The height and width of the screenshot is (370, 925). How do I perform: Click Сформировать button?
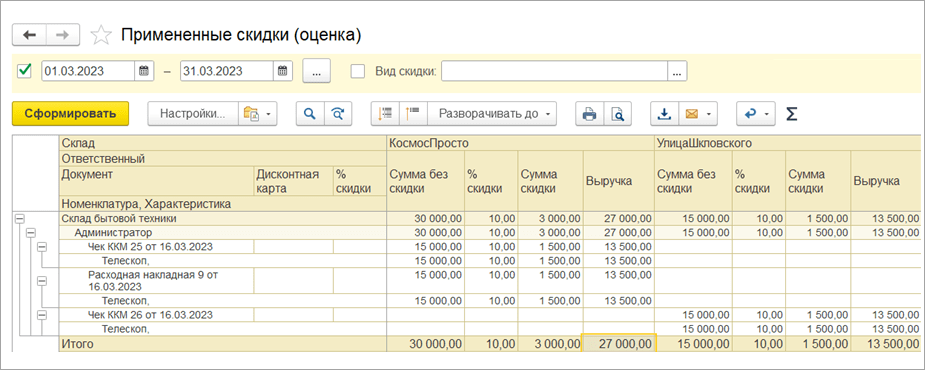coord(70,114)
